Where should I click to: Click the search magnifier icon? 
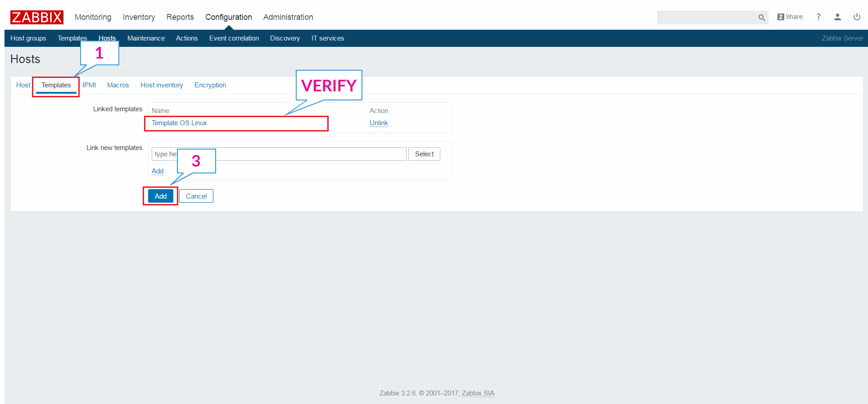coord(761,18)
